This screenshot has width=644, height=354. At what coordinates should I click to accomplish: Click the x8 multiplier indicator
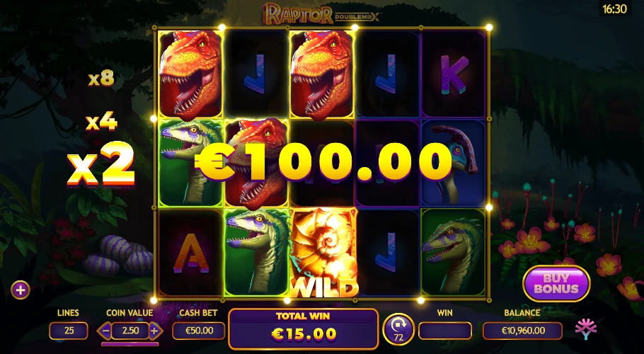101,78
